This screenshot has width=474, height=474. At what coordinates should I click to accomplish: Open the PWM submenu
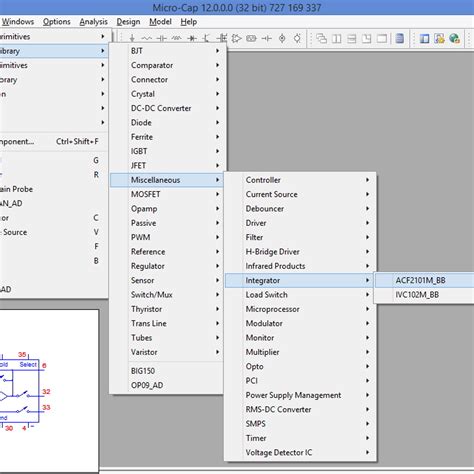[168, 237]
